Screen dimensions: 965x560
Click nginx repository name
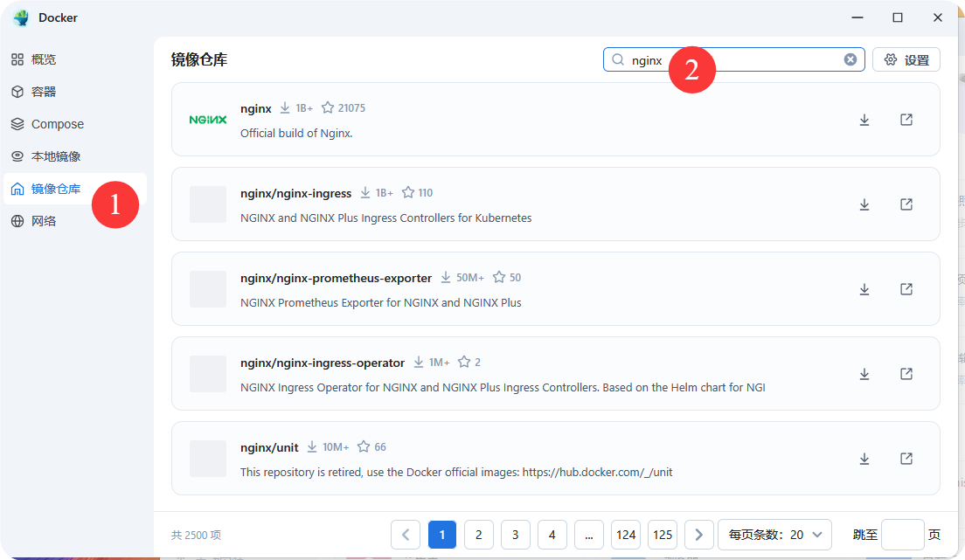255,108
